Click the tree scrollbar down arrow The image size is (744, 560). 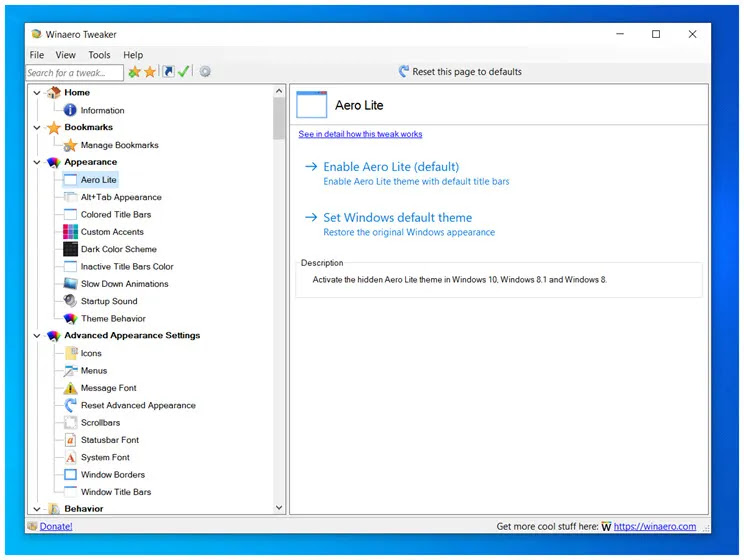pos(279,507)
